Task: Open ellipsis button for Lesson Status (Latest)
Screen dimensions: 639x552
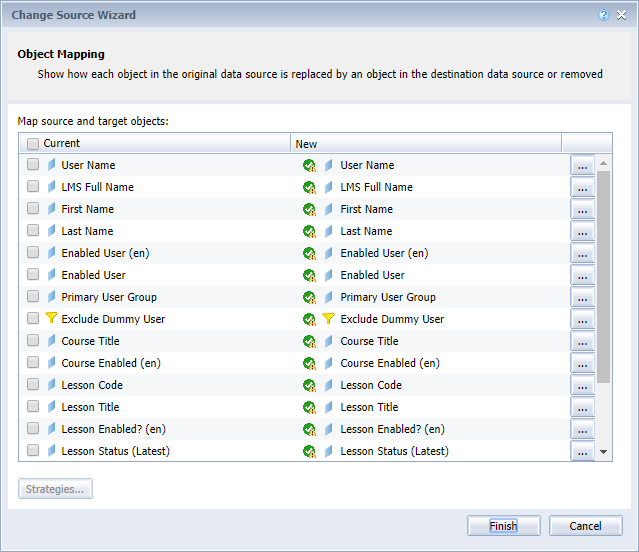Action: (582, 452)
